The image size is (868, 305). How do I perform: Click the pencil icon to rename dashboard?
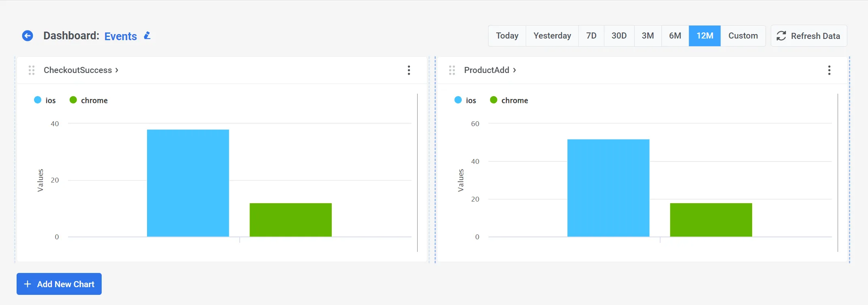147,36
